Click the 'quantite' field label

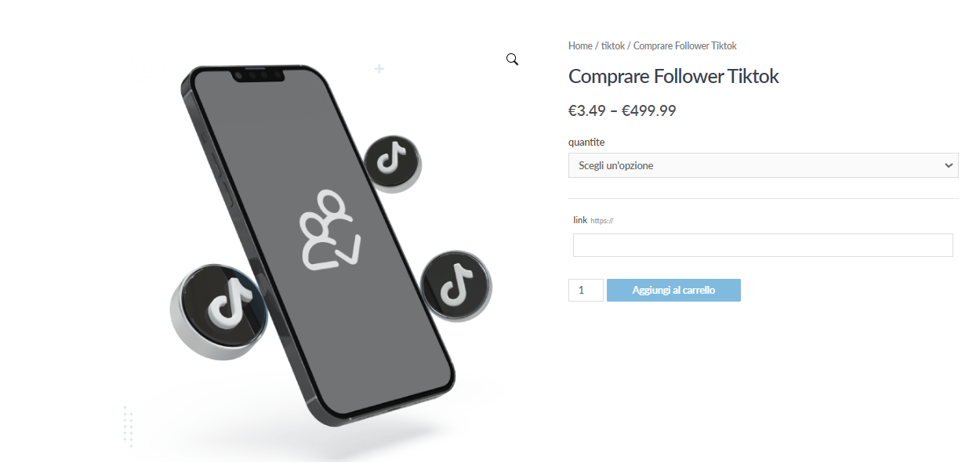[x=586, y=142]
